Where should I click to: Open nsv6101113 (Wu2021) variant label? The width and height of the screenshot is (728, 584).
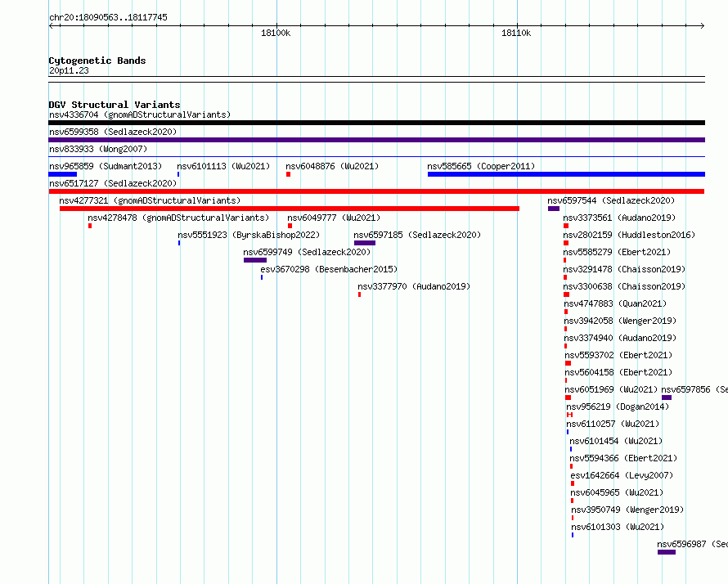coord(223,166)
